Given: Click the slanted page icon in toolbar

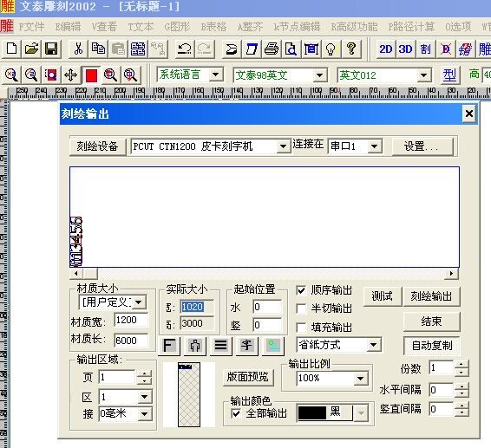Looking at the screenshot, I should pos(252,49).
